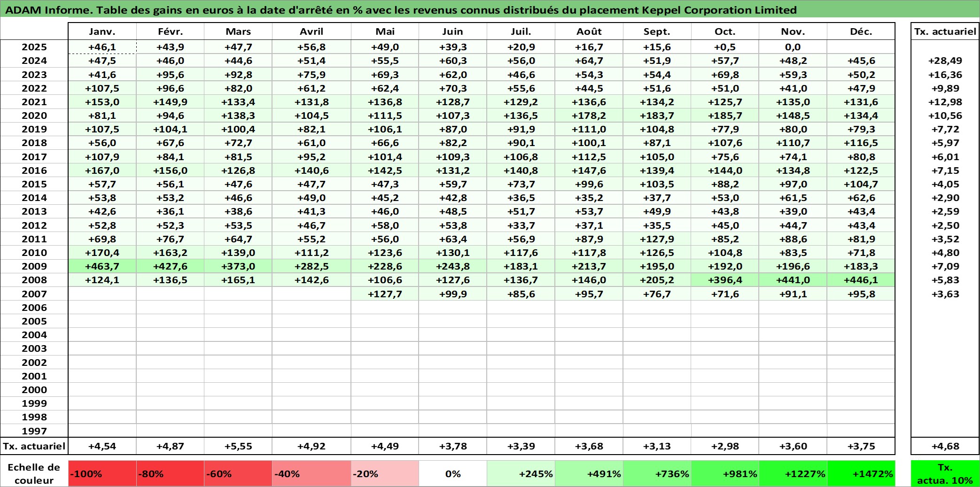Select the Juil. column header

pos(521,31)
